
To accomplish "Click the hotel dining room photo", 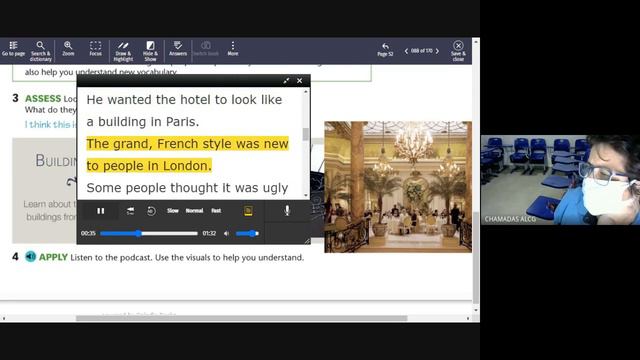I will point(398,187).
